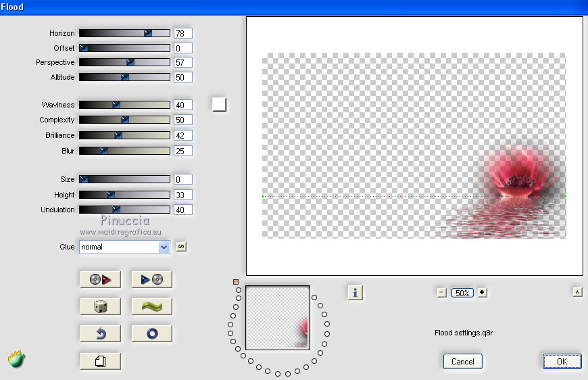Click the Cancel button

point(463,362)
